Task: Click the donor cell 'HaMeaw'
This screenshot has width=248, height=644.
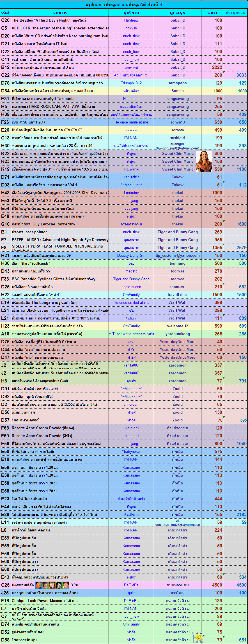Action: [x=131, y=20]
